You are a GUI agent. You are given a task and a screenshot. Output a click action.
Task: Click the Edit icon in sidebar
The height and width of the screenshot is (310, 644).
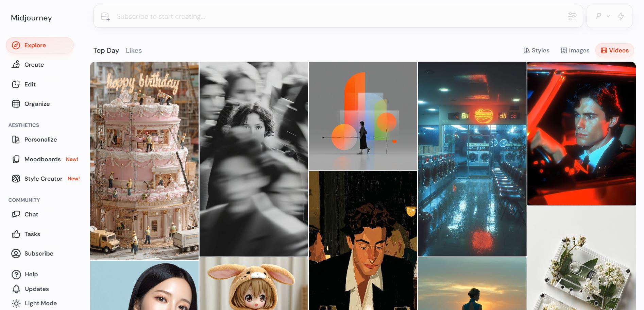point(16,84)
